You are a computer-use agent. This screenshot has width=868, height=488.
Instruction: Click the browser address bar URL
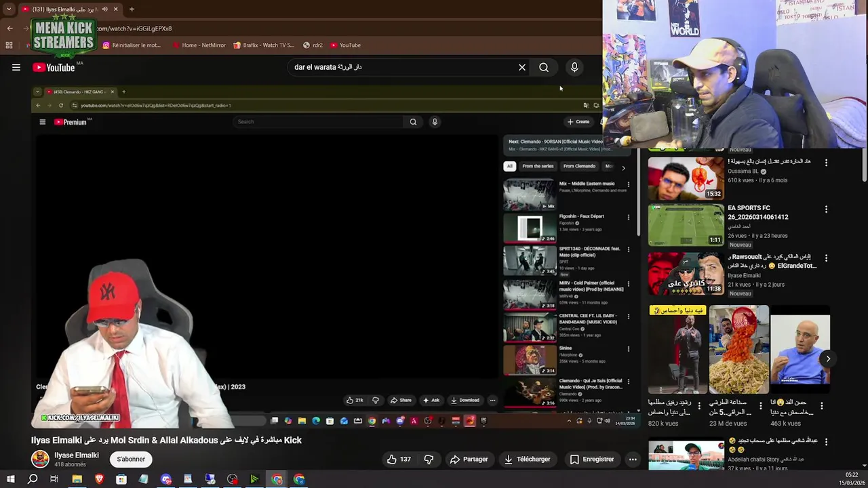[x=134, y=28]
